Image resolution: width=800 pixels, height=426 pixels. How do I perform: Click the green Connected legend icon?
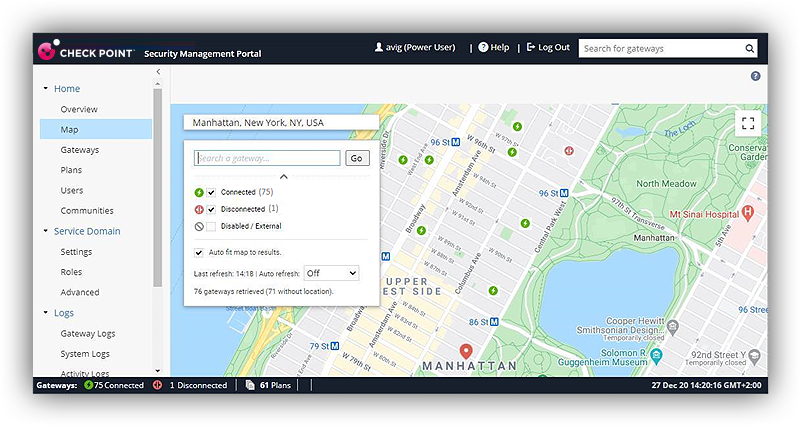pos(199,193)
